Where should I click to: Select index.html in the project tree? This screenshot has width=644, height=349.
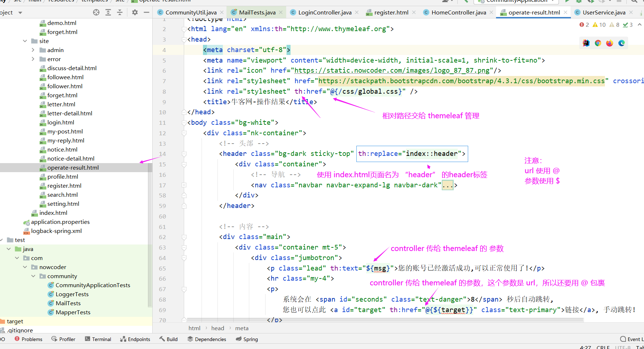click(53, 213)
